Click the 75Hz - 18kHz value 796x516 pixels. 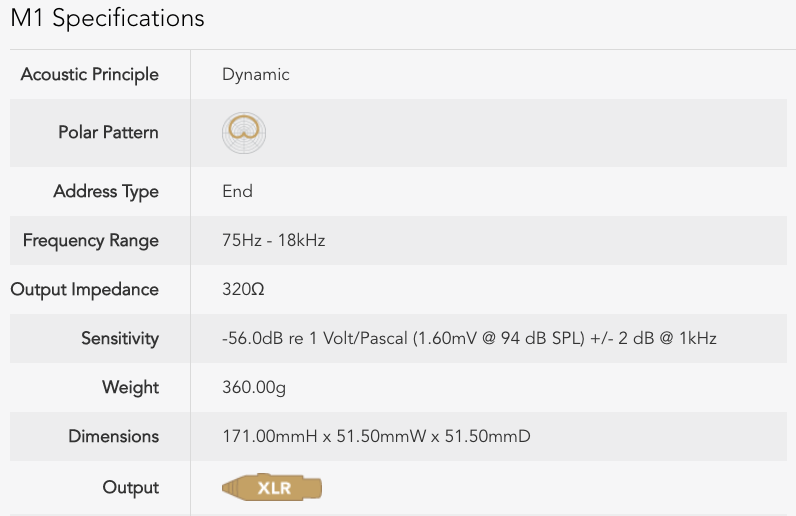pyautogui.click(x=274, y=240)
